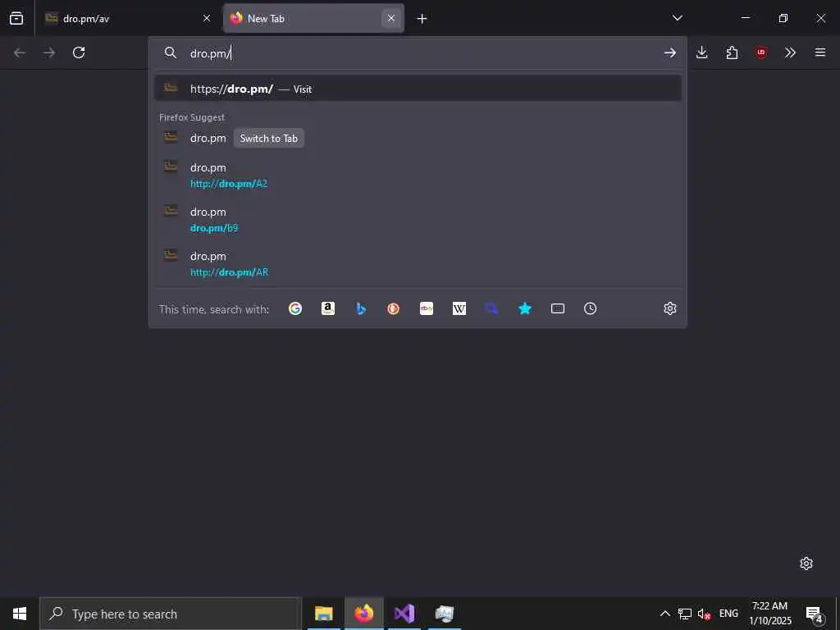Open suggestion http://dro.pm/A2

click(418, 176)
